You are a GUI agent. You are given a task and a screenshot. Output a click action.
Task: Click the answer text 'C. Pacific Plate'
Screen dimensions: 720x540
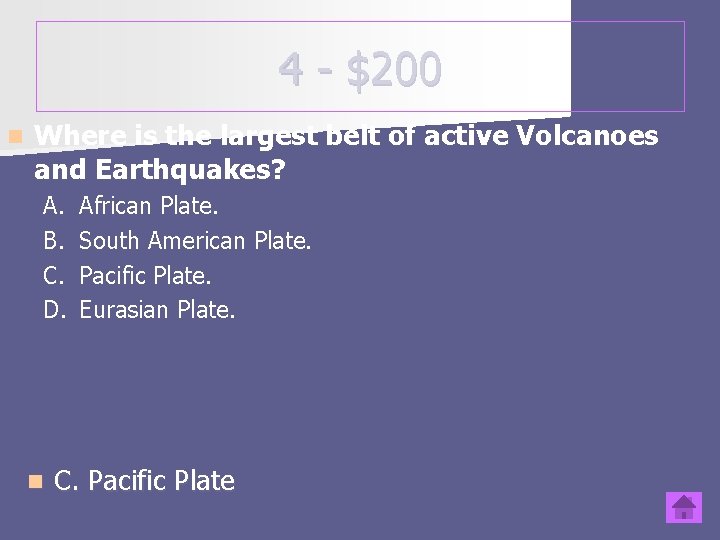point(144,481)
